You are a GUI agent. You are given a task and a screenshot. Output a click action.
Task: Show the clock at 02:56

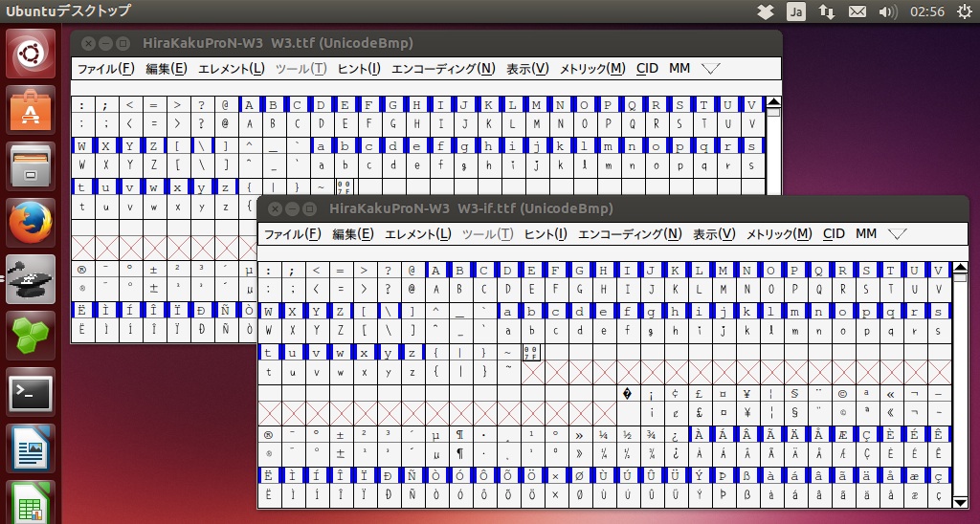926,11
